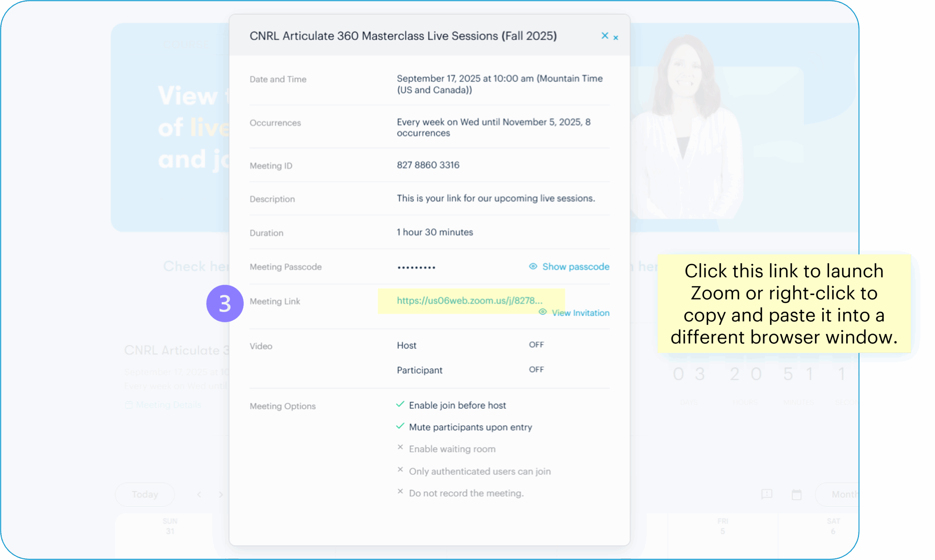Click the eye icon beside View Invitation
Viewport: 935px width, 560px height.
point(542,312)
